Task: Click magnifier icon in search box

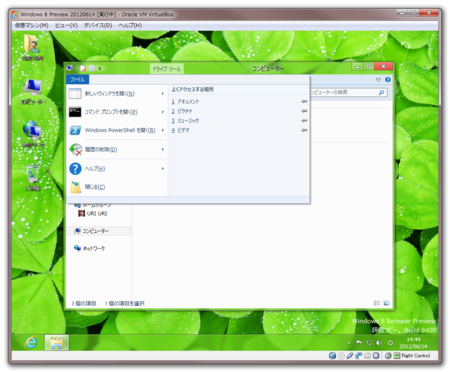Action: [381, 92]
